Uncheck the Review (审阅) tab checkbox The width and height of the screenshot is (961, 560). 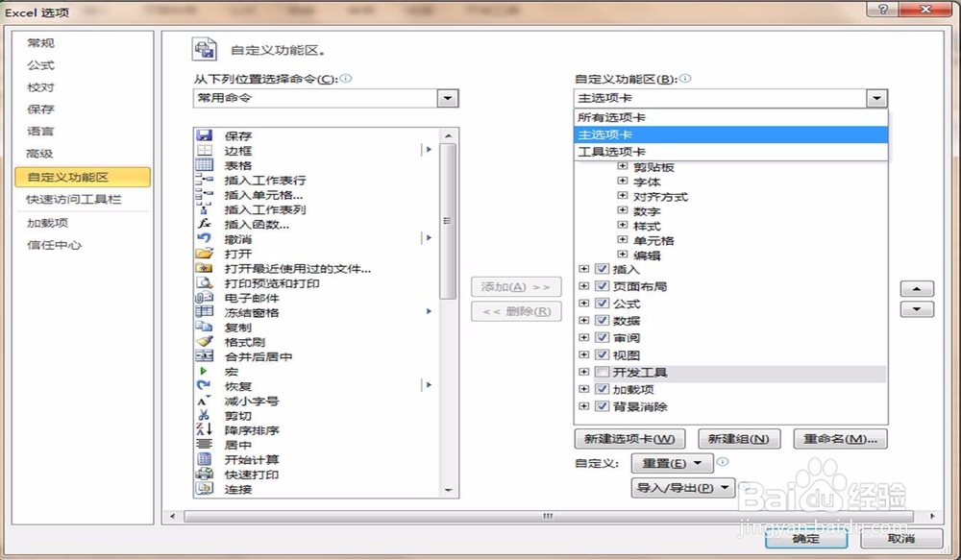(602, 337)
